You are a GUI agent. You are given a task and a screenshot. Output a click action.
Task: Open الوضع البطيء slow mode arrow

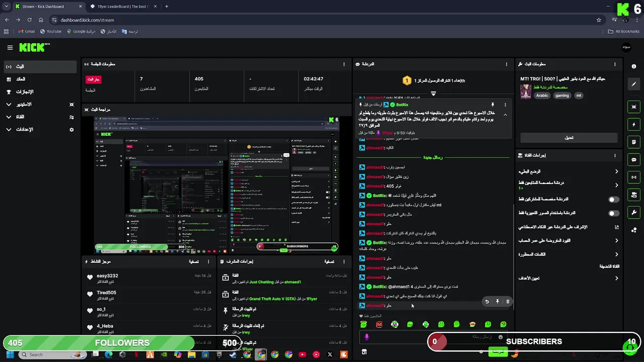point(616,171)
